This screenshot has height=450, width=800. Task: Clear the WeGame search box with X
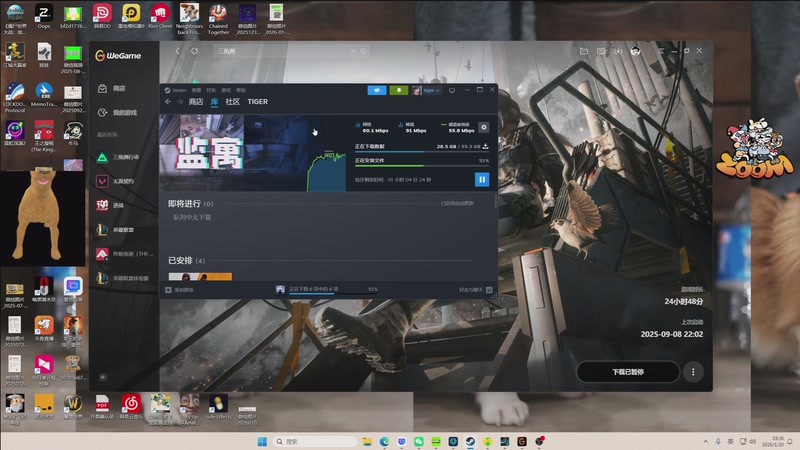coord(352,51)
